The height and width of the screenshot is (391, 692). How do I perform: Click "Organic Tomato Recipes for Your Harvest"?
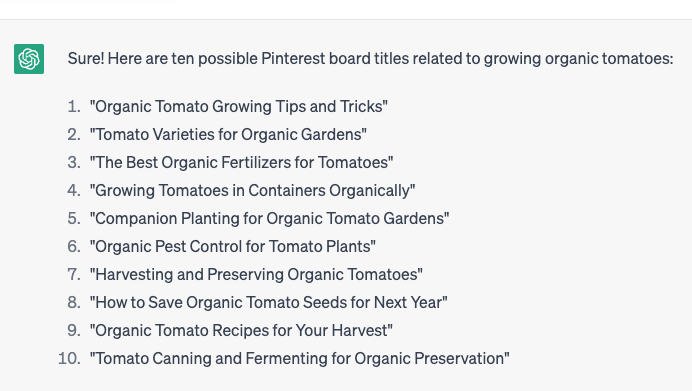[241, 331]
